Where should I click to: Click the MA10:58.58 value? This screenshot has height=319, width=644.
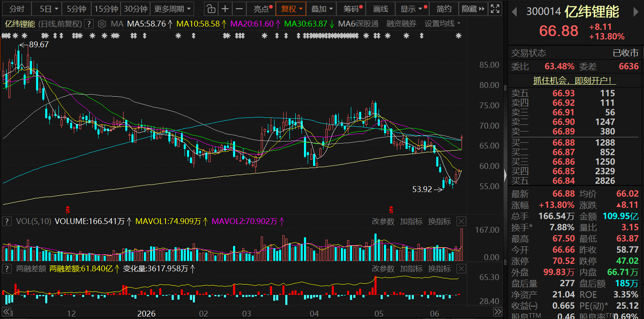[198, 24]
